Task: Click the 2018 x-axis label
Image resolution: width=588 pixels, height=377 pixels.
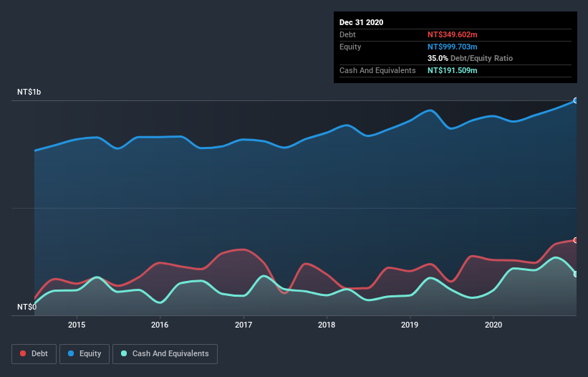Action: click(x=327, y=325)
